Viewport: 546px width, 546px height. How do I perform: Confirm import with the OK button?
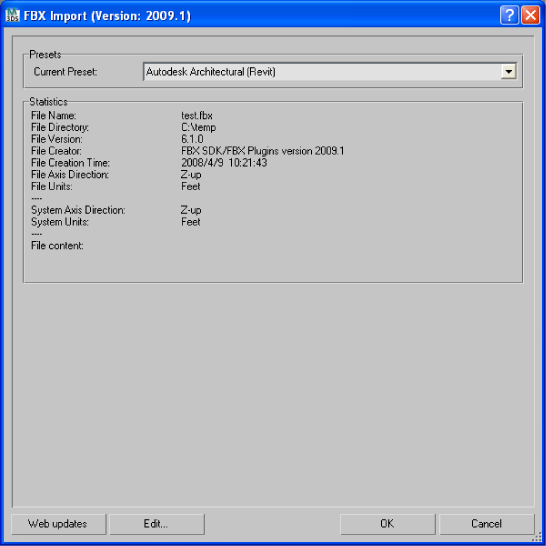click(387, 524)
